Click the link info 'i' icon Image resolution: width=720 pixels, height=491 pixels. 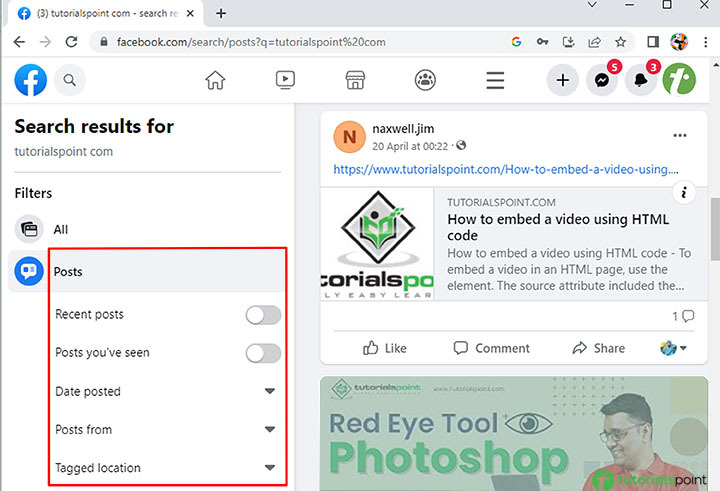684,192
